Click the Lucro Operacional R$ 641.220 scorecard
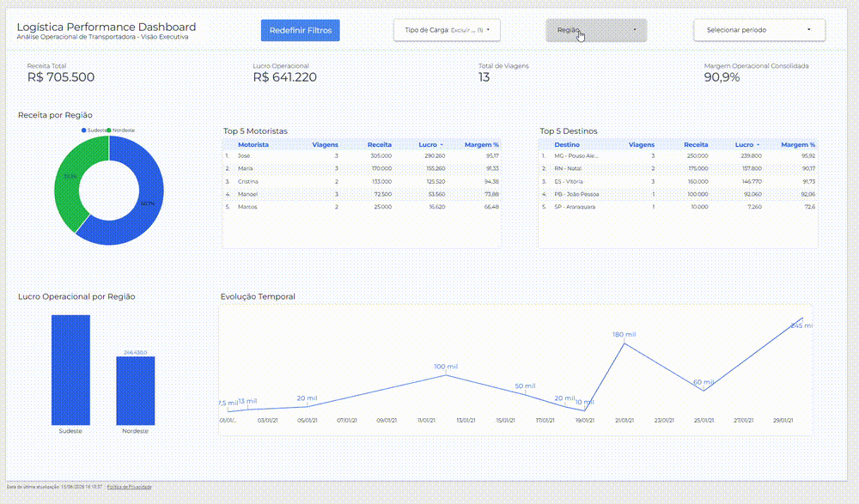859x504 pixels. 285,73
